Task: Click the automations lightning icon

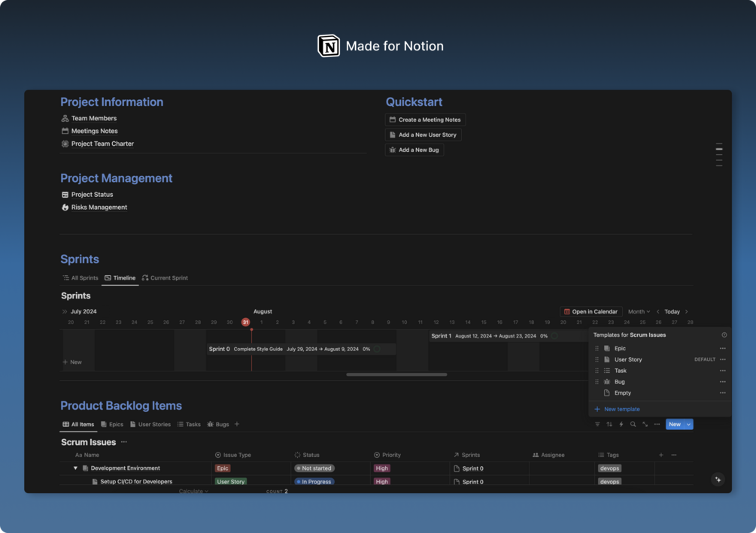Action: coord(621,424)
